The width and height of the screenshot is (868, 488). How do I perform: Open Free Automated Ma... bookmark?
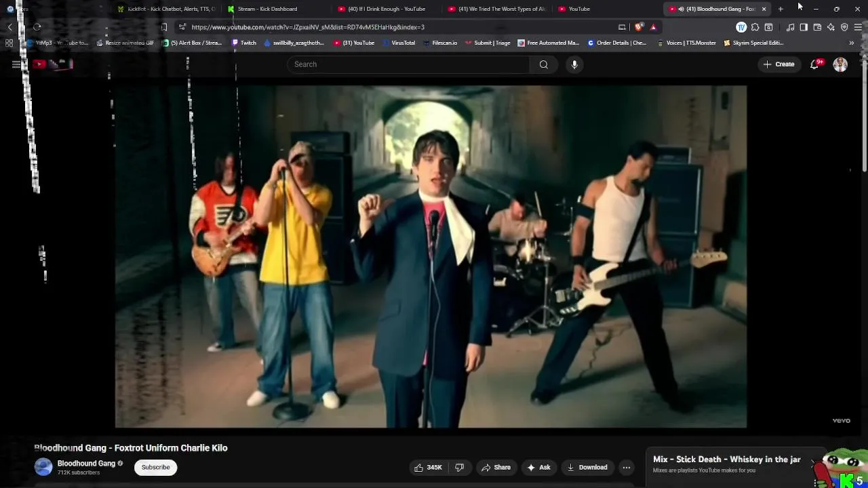point(548,43)
